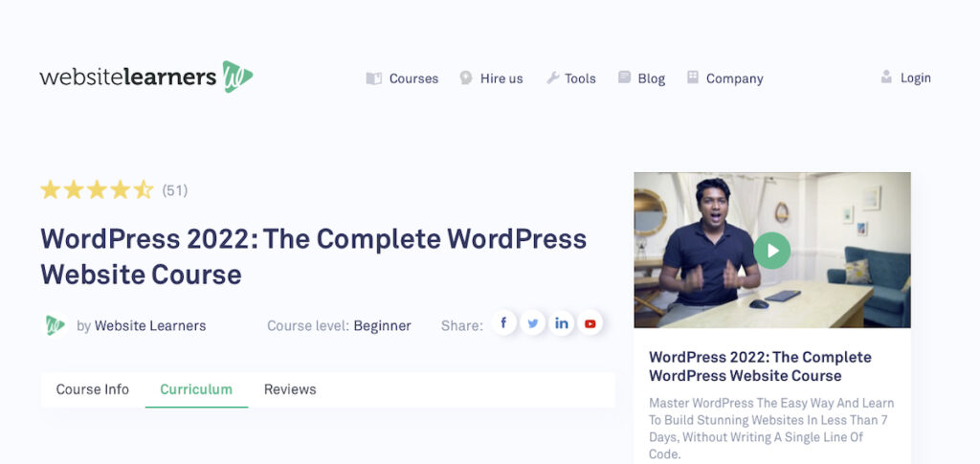The image size is (980, 464).
Task: Open the Courses menu
Action: click(x=413, y=78)
